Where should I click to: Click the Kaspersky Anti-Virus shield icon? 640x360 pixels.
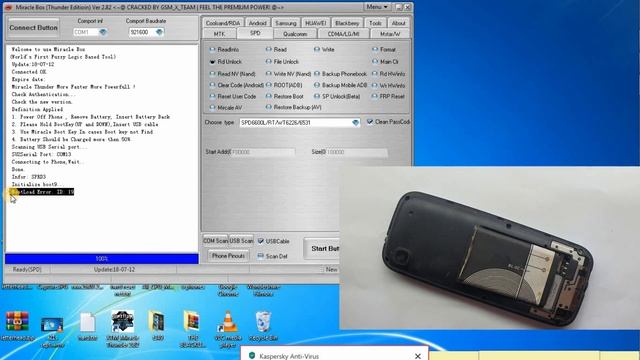click(251, 356)
